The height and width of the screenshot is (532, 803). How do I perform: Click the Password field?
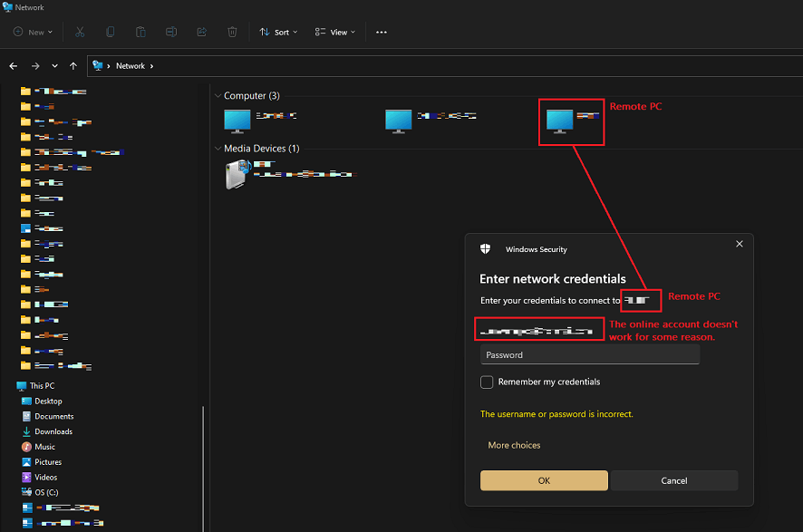pos(589,355)
